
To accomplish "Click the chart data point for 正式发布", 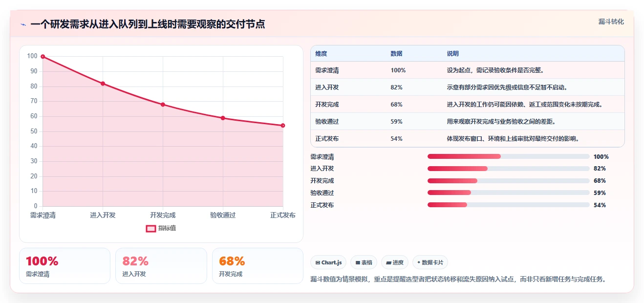I will (283, 126).
